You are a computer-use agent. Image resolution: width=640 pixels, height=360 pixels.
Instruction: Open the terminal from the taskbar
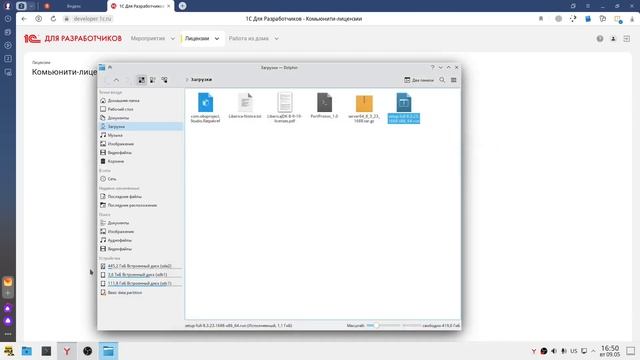pos(47,351)
